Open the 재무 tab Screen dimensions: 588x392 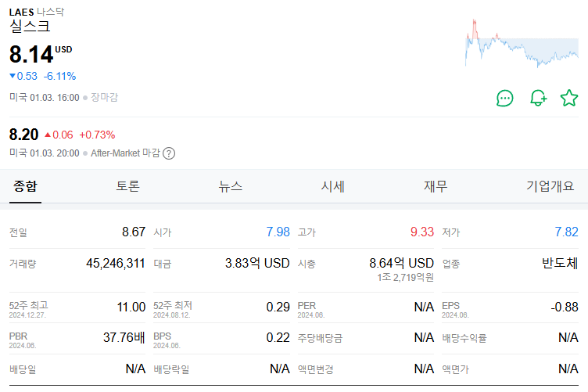[x=436, y=186]
